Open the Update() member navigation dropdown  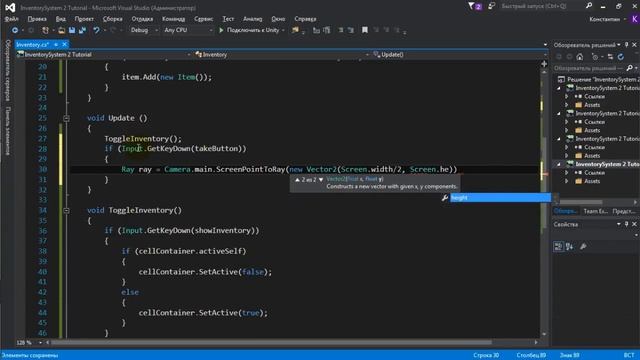click(459, 54)
